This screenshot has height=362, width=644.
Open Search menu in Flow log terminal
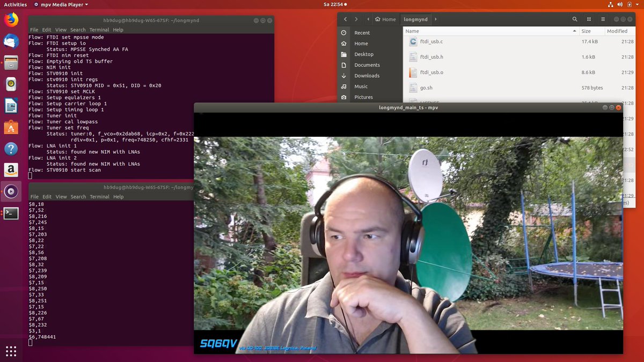[78, 30]
